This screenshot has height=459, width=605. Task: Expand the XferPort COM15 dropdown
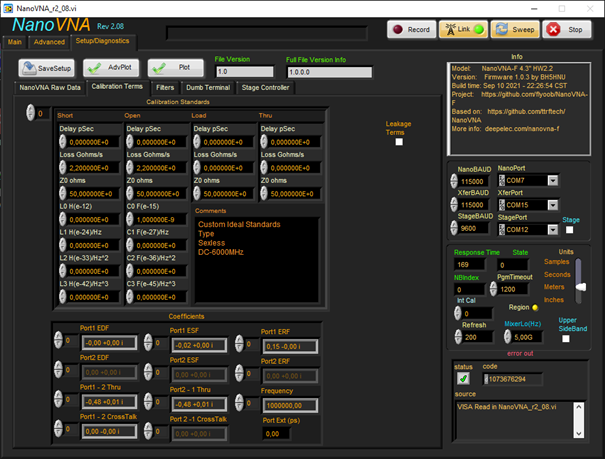click(553, 204)
